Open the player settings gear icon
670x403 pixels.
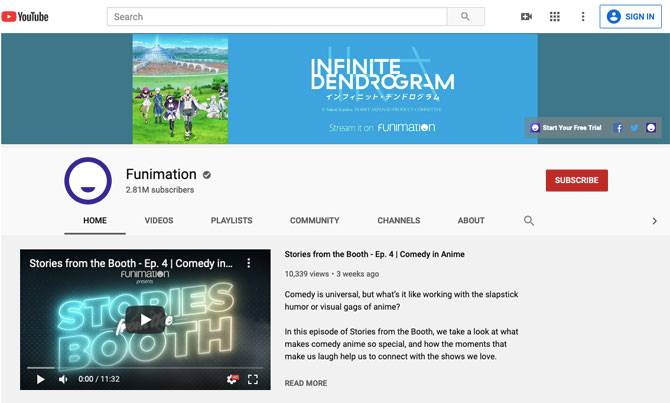[232, 379]
